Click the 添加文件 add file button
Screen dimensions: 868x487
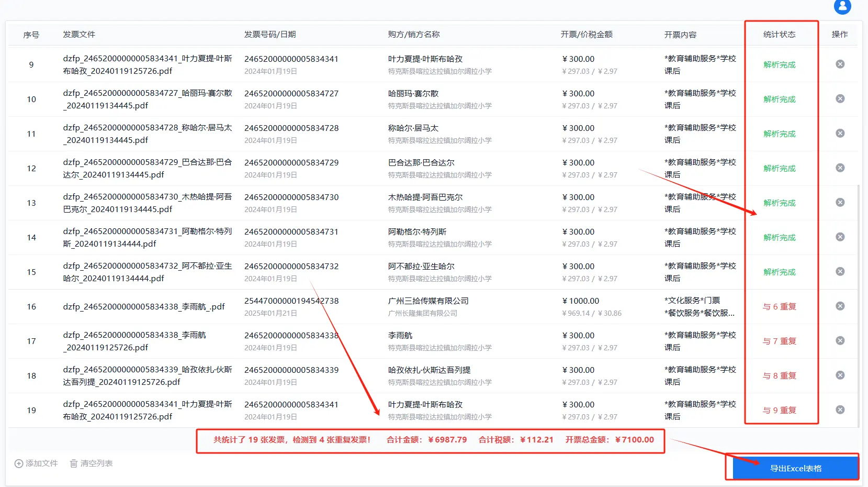pyautogui.click(x=36, y=463)
